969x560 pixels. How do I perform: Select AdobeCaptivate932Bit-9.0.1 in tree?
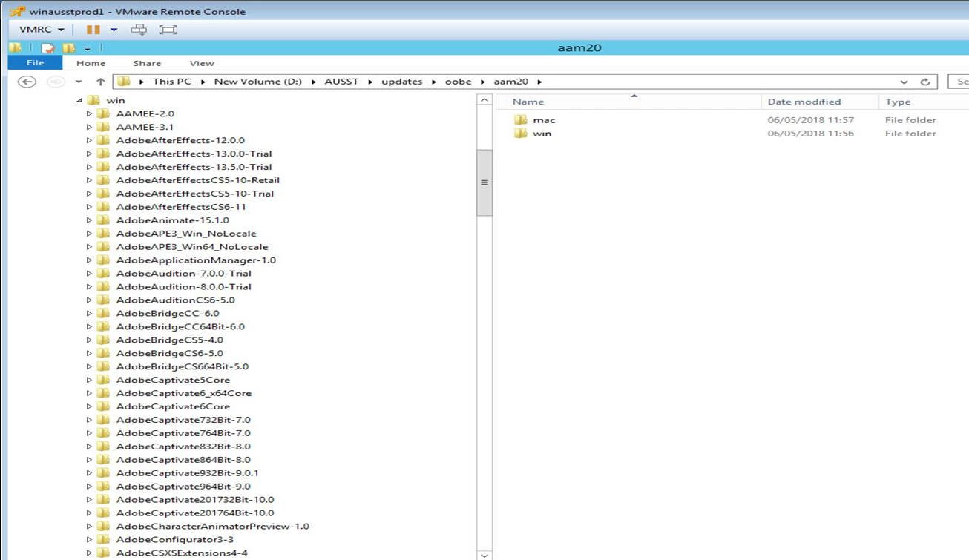point(188,472)
